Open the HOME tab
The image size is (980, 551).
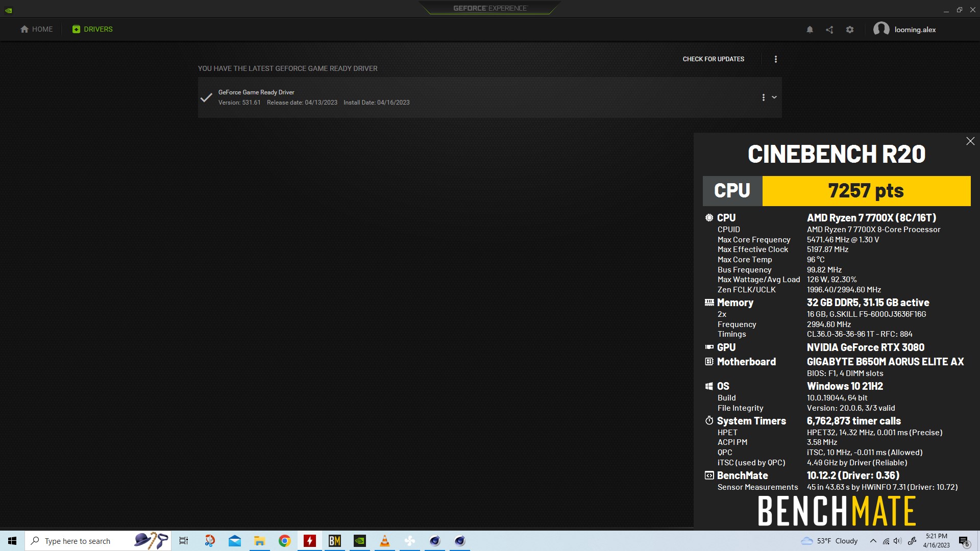(x=36, y=29)
